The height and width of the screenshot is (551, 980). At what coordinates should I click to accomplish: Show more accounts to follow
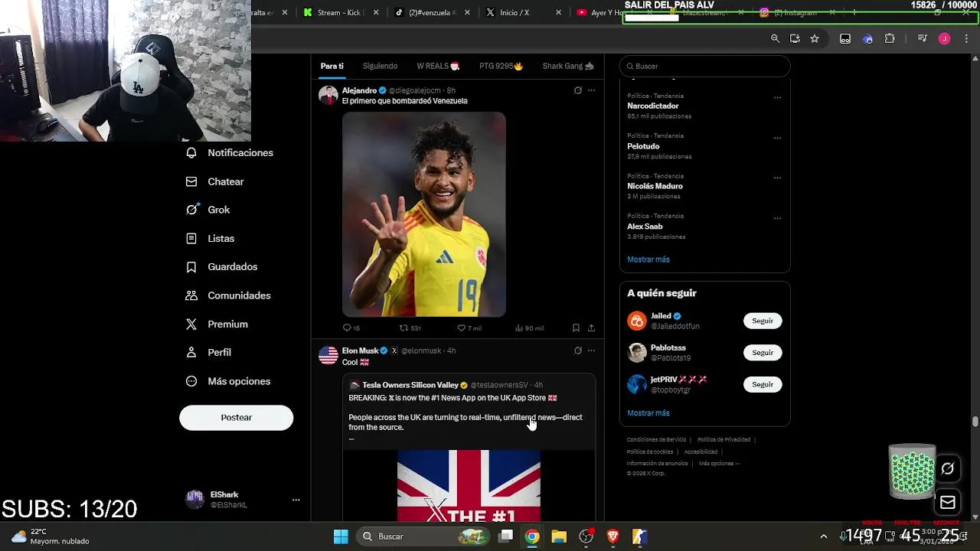648,413
